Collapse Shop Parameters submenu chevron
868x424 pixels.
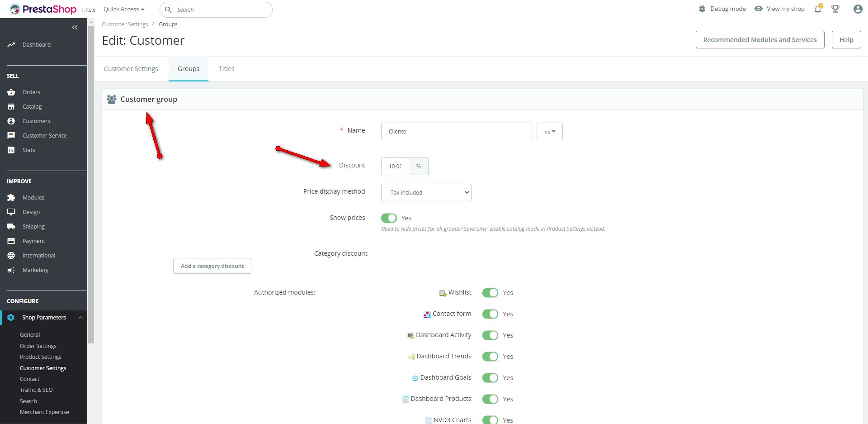(80, 317)
